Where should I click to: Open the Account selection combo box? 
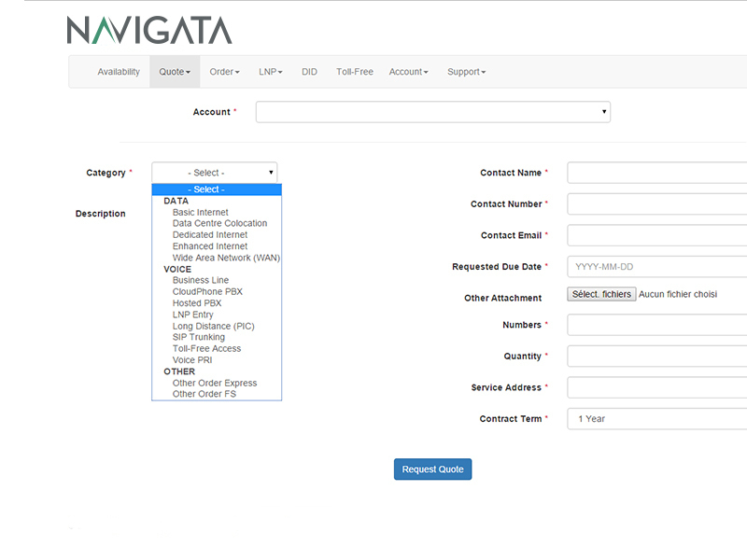[432, 112]
